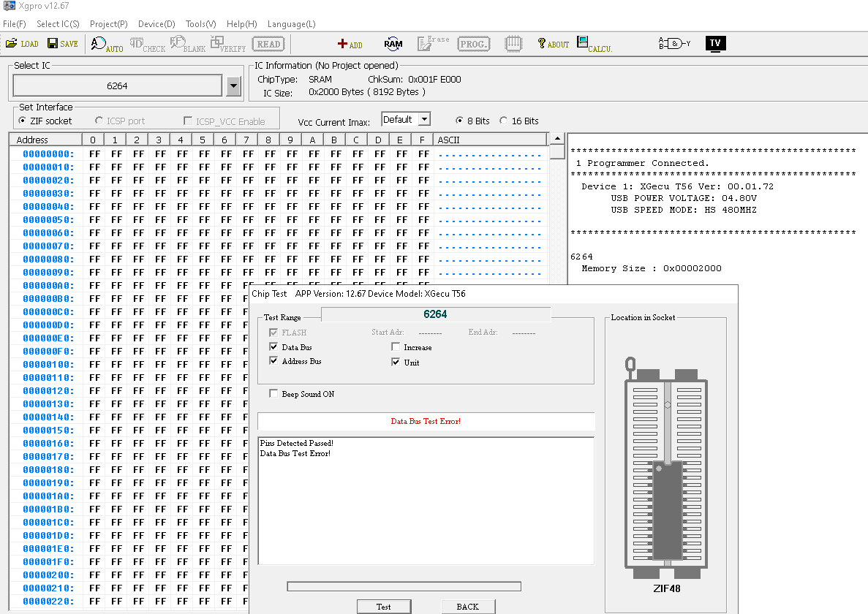868x614 pixels.
Task: Check the Increase option
Action: click(396, 347)
